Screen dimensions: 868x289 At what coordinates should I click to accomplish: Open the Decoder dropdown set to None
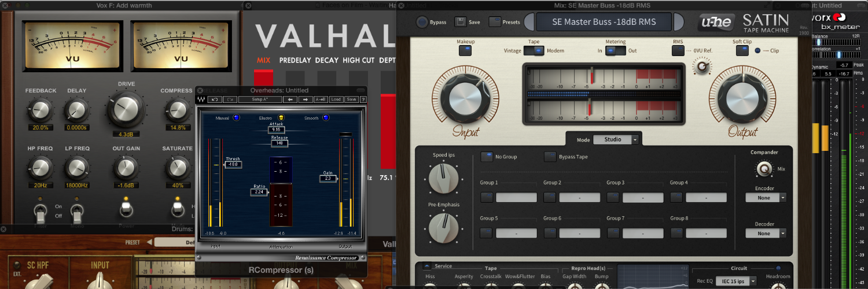click(766, 234)
